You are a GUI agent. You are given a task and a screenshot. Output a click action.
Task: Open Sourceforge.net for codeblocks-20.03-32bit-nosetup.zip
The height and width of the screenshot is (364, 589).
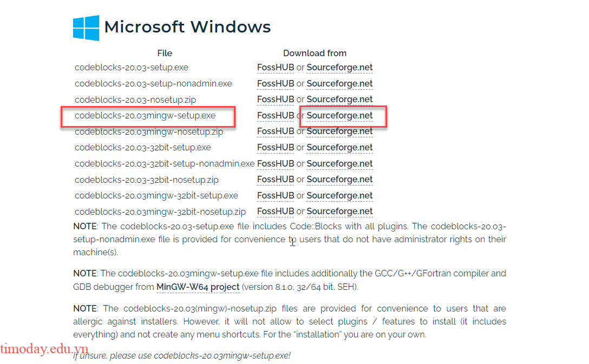(x=339, y=180)
